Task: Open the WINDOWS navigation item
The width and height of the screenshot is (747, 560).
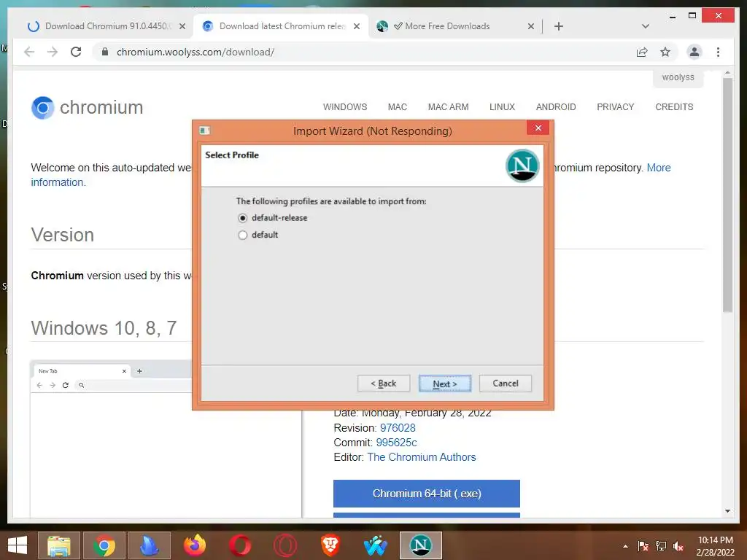Action: point(345,107)
